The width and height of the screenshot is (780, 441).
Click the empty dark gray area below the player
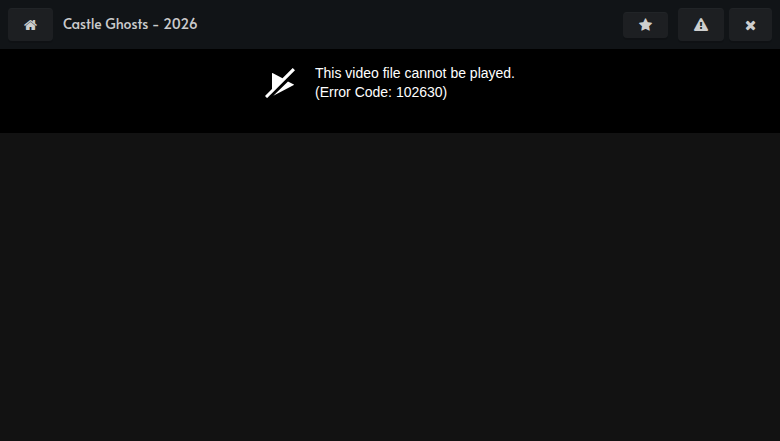click(390, 286)
